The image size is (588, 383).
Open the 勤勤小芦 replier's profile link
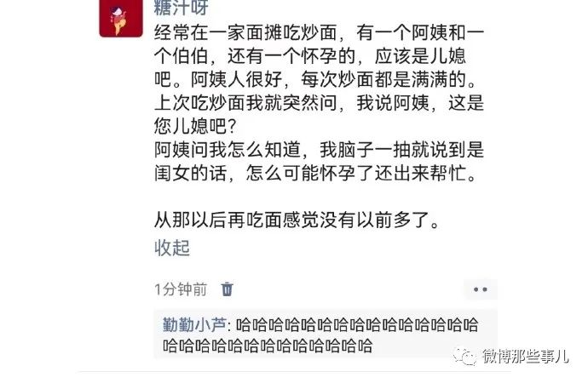[194, 324]
